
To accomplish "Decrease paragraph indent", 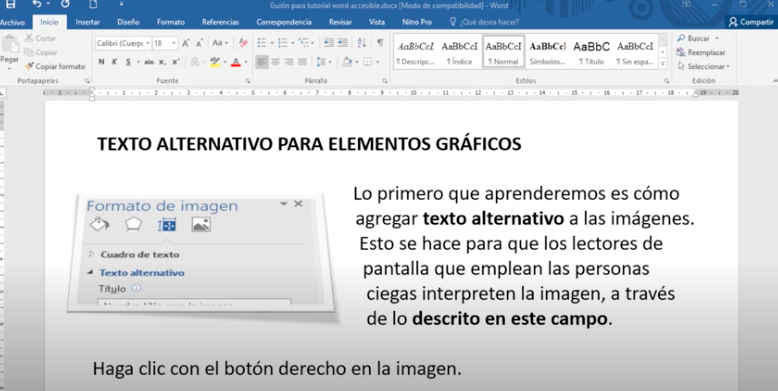I will (x=329, y=43).
